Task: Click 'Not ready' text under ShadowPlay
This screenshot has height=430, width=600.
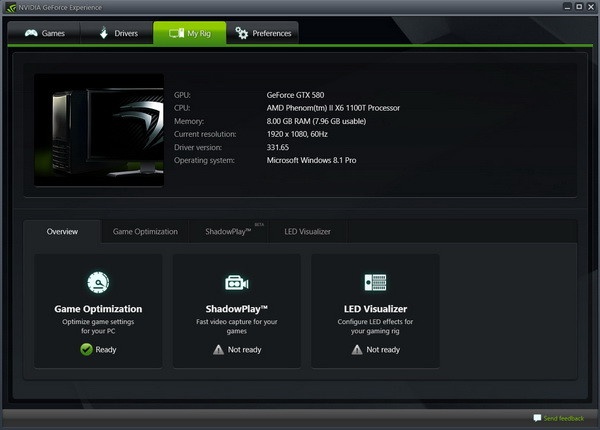Action: pyautogui.click(x=244, y=350)
